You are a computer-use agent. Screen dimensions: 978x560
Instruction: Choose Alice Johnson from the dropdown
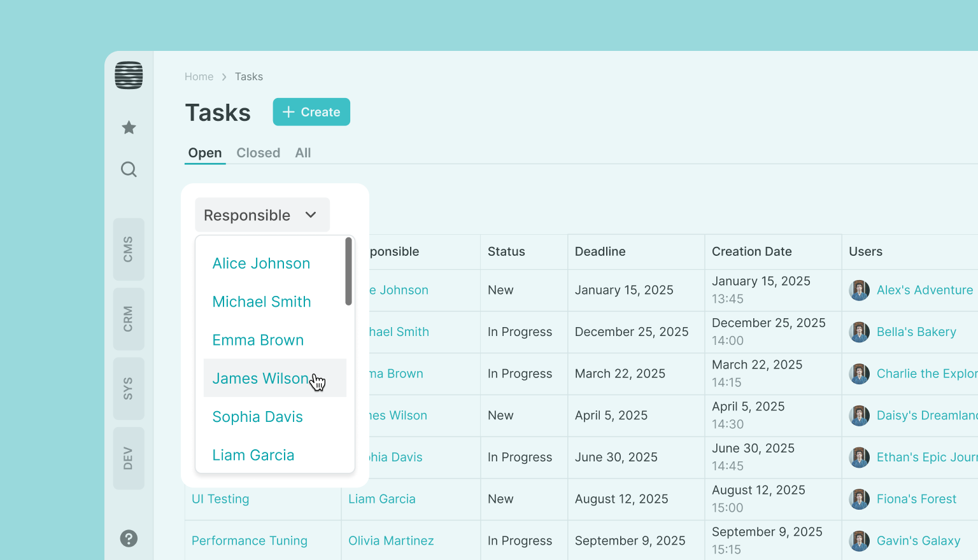click(261, 263)
